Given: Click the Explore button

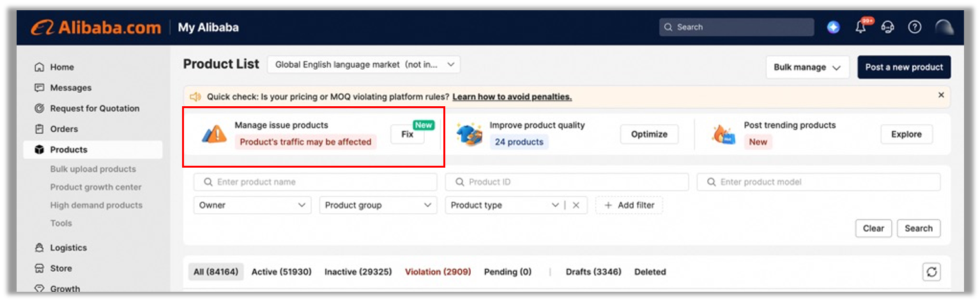Looking at the screenshot, I should point(907,134).
